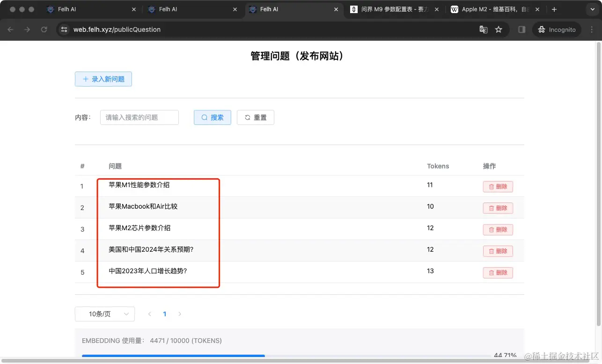Viewport: 602px width, 364px height.
Task: Click the token count 10 cell
Action: point(431,206)
